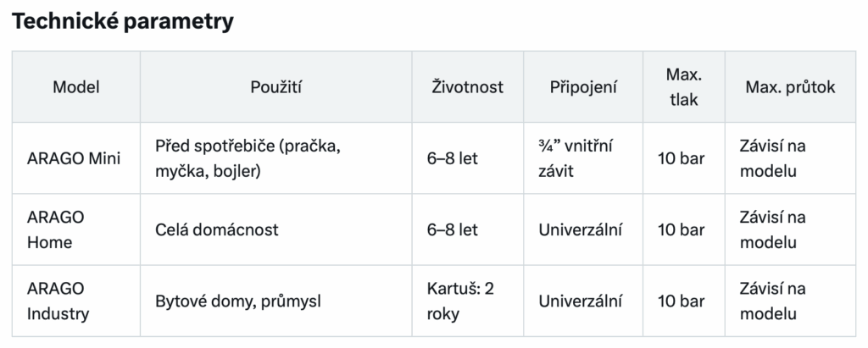Click the ¾" vnitřní závit cell
This screenshot has height=348, width=868.
click(583, 158)
